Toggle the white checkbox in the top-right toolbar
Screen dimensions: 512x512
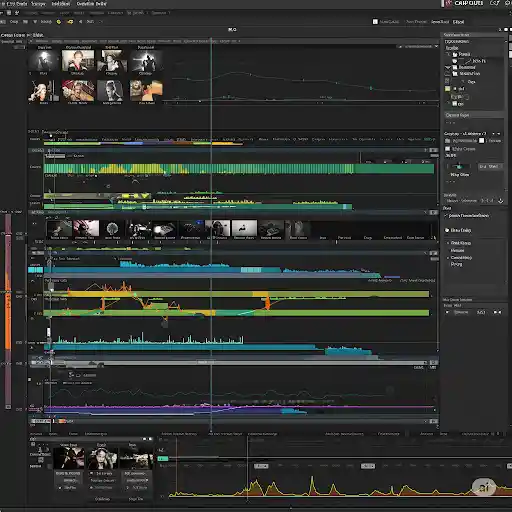pyautogui.click(x=375, y=22)
